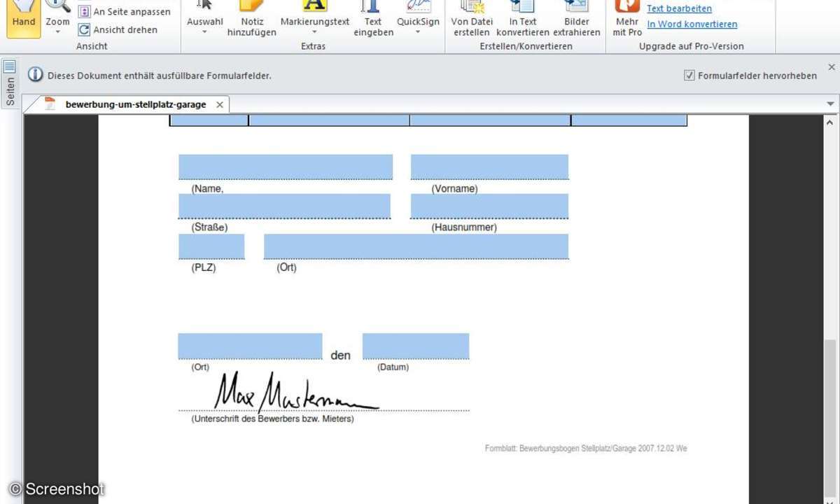The image size is (840, 504).
Task: Expand the Auswahl dropdown arrow
Action: tap(204, 32)
